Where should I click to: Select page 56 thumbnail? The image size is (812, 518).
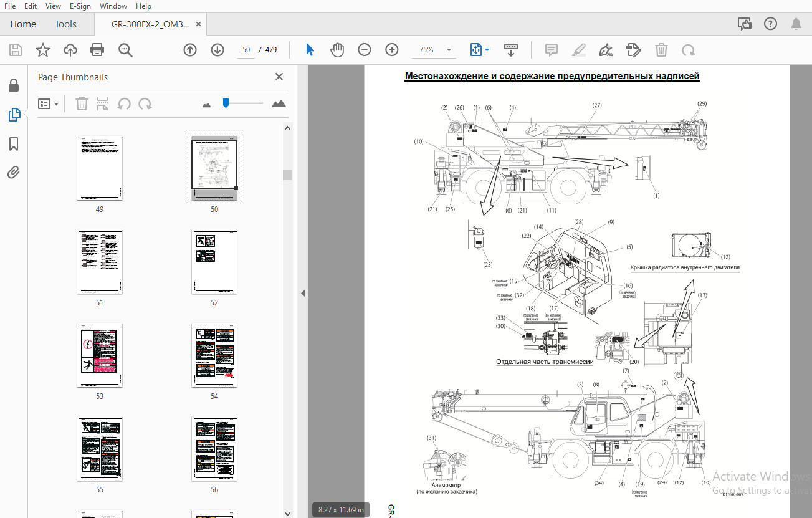pos(214,449)
